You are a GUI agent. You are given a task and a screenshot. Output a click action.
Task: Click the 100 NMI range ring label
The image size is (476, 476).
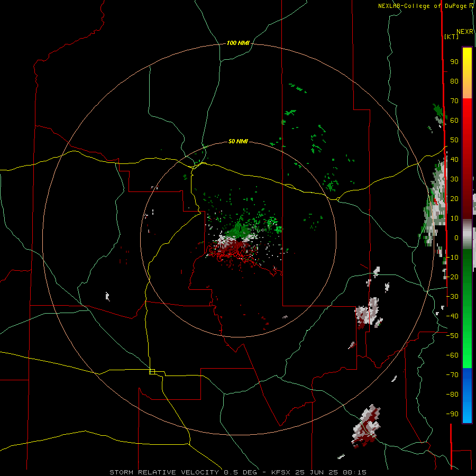click(238, 43)
